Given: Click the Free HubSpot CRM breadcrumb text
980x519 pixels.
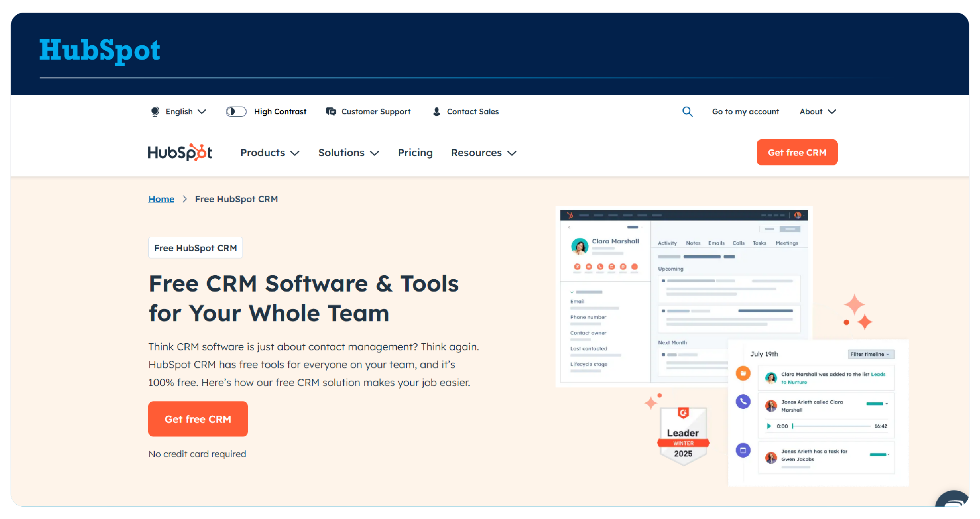Looking at the screenshot, I should 236,199.
